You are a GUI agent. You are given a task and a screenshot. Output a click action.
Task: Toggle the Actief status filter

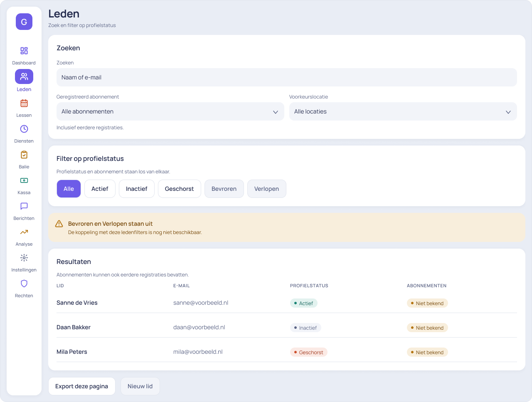[x=100, y=189]
